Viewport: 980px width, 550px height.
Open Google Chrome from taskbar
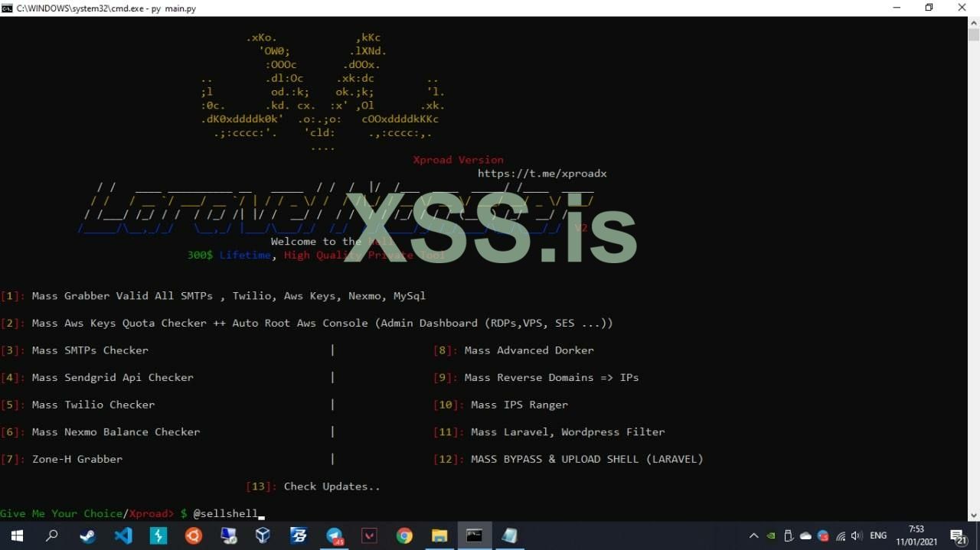(404, 535)
